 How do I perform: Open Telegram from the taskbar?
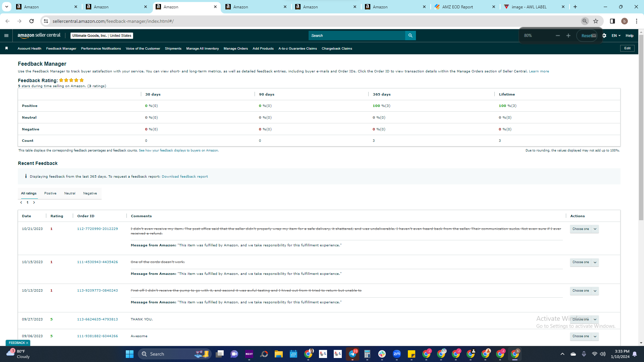[x=353, y=354]
